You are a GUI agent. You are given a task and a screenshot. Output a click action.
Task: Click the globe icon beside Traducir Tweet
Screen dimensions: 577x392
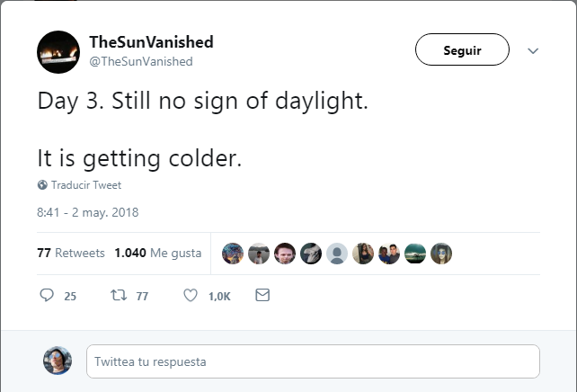(42, 185)
